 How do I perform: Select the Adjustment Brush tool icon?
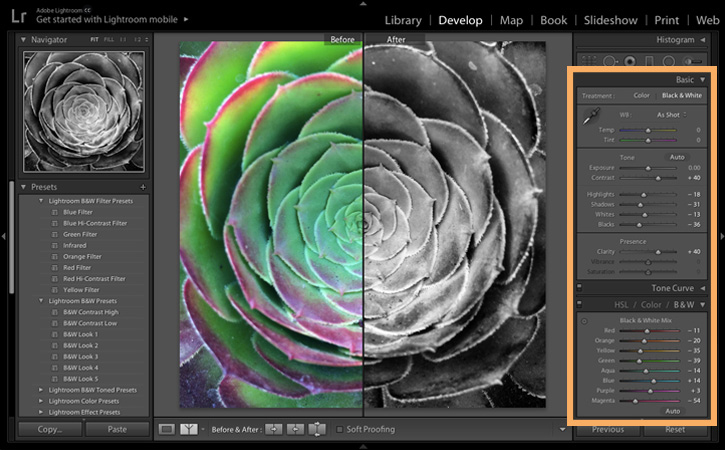click(692, 61)
